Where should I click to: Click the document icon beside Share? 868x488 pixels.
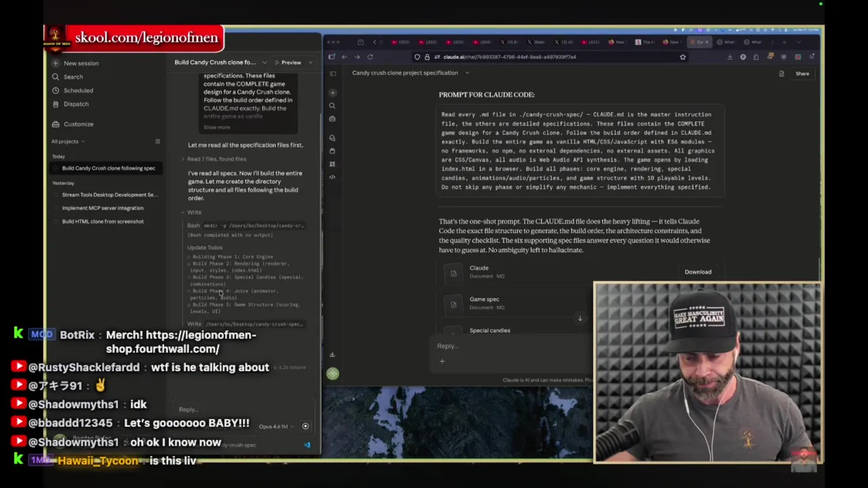[781, 74]
